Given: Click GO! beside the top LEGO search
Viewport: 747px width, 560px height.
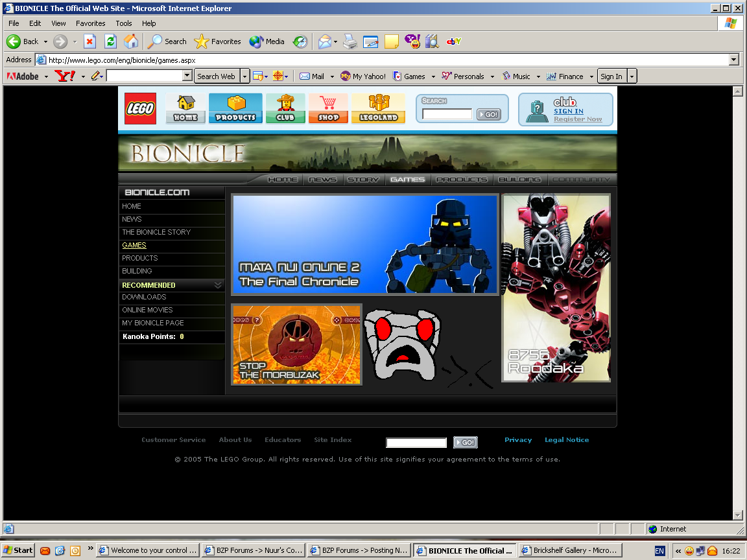Looking at the screenshot, I should 488,114.
